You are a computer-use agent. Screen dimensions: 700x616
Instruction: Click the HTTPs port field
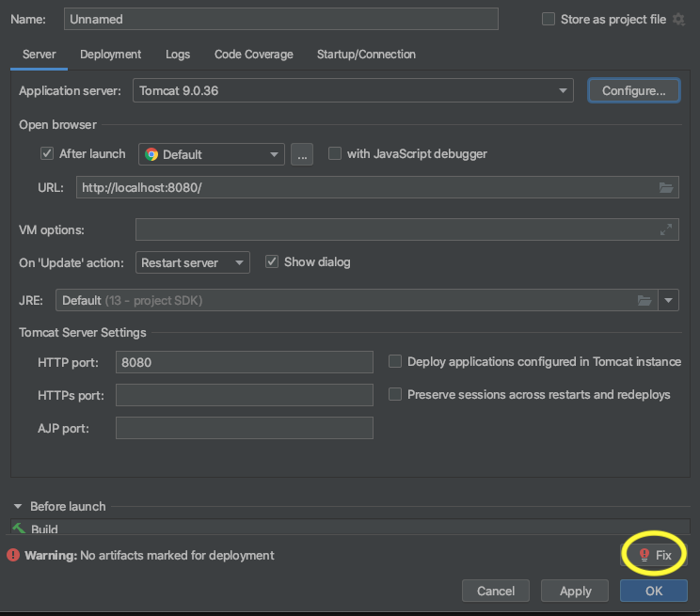coord(245,395)
